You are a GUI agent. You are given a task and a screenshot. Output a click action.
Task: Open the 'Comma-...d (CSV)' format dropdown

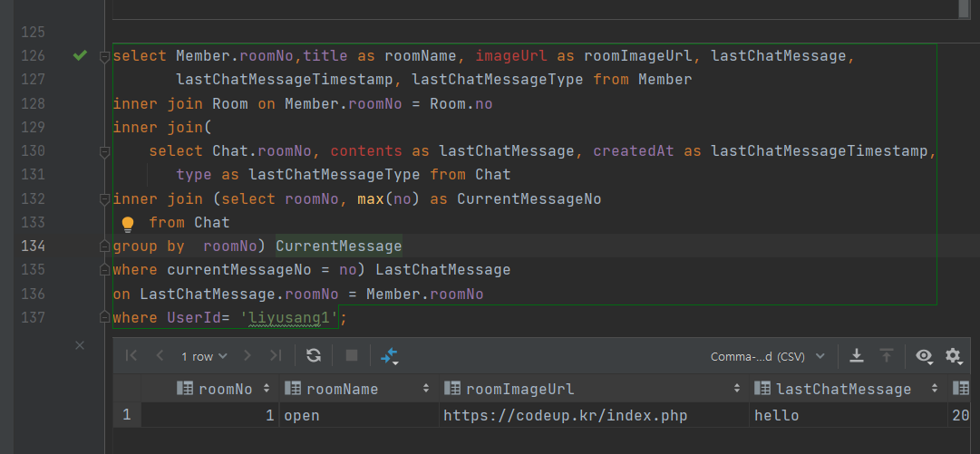point(768,356)
